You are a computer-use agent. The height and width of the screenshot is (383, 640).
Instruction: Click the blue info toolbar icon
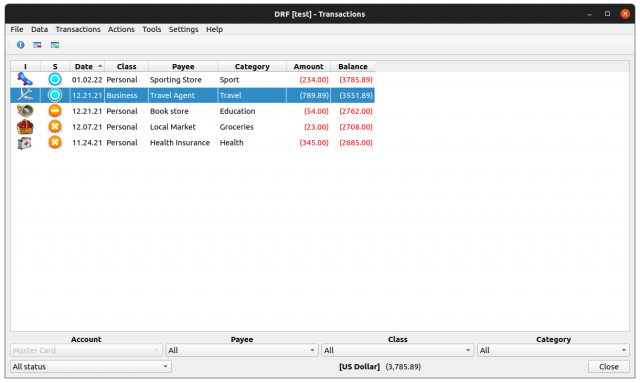[x=20, y=45]
